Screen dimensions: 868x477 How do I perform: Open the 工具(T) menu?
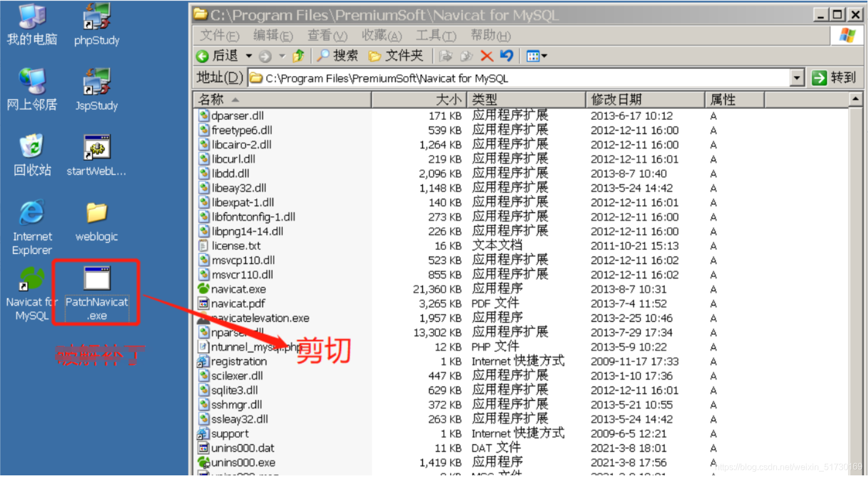(x=436, y=36)
